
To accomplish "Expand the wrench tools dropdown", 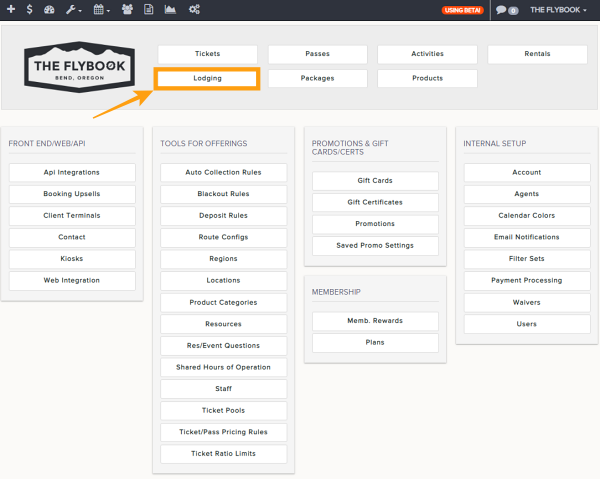I will [73, 10].
